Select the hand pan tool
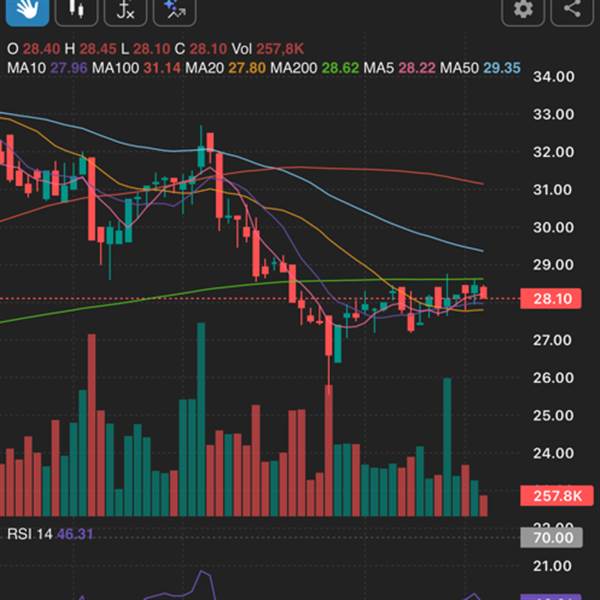Image resolution: width=600 pixels, height=600 pixels. tap(27, 11)
